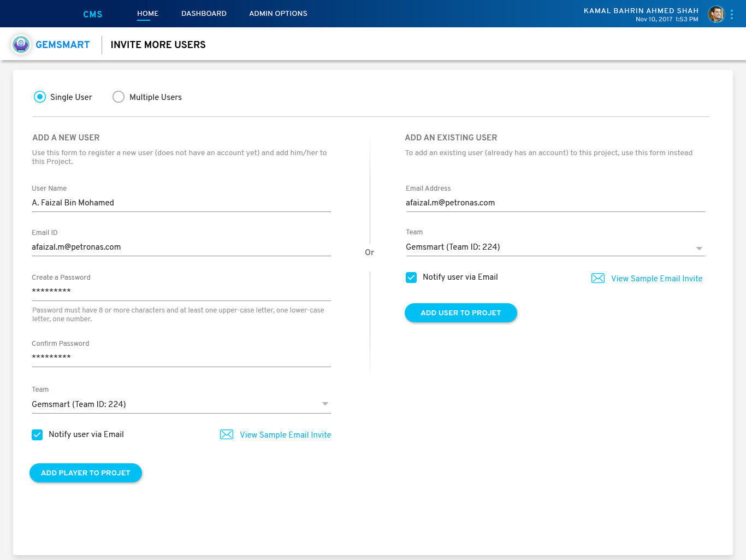This screenshot has width=746, height=560.
Task: Open the user profile avatar
Action: (x=716, y=14)
